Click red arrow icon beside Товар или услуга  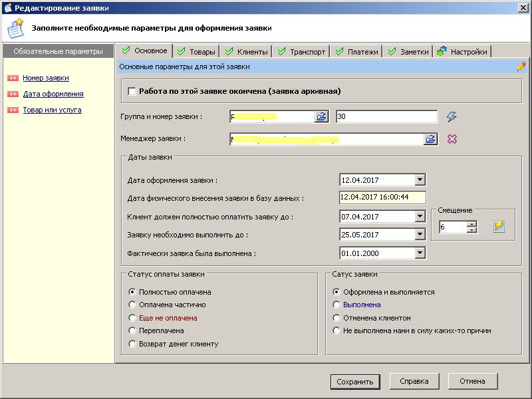click(x=13, y=110)
